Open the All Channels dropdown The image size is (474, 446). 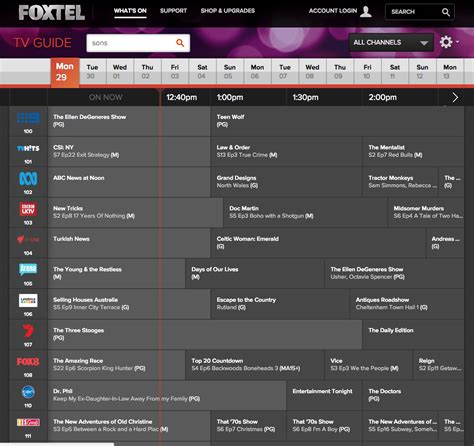click(391, 43)
